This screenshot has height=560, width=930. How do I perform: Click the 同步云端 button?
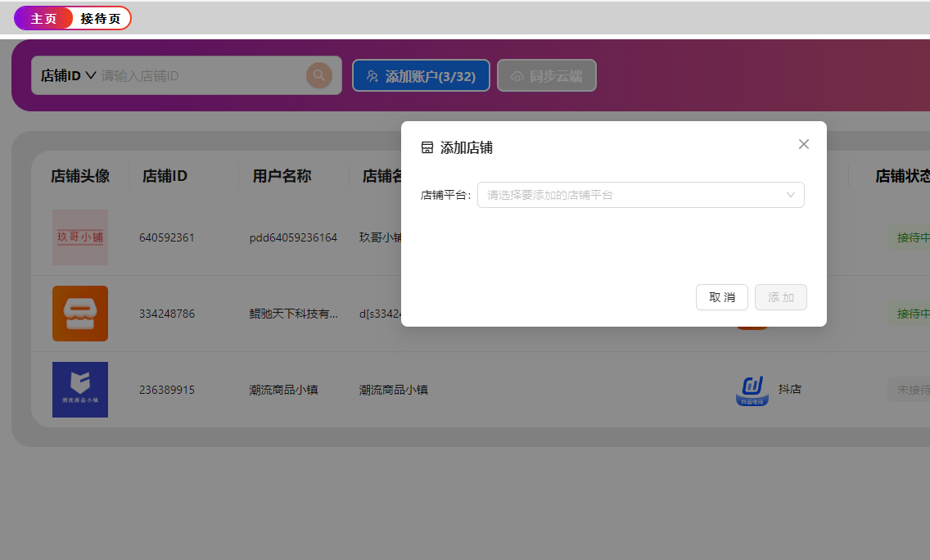pyautogui.click(x=547, y=76)
